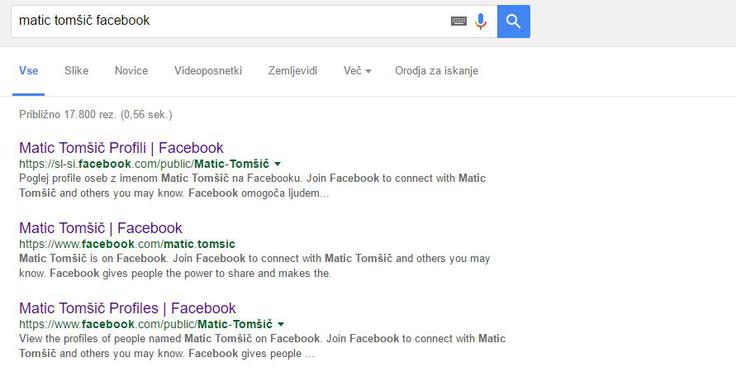Image resolution: width=736 pixels, height=372 pixels.
Task: Open Matic Tomšič Profiles Facebook result
Action: [127, 308]
